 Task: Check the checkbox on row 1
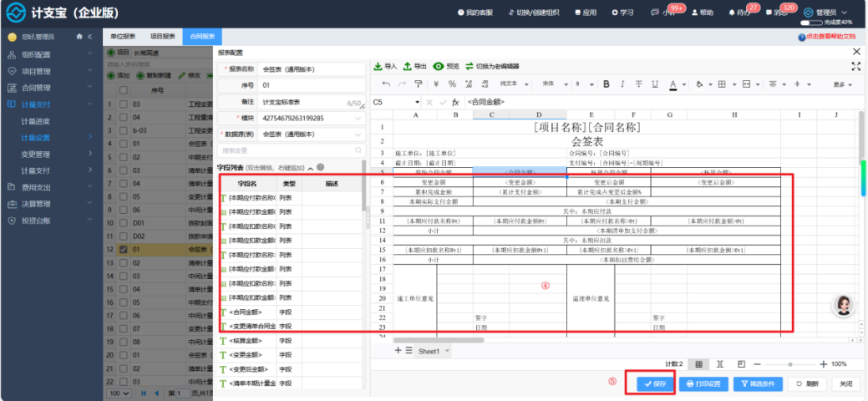coord(123,104)
